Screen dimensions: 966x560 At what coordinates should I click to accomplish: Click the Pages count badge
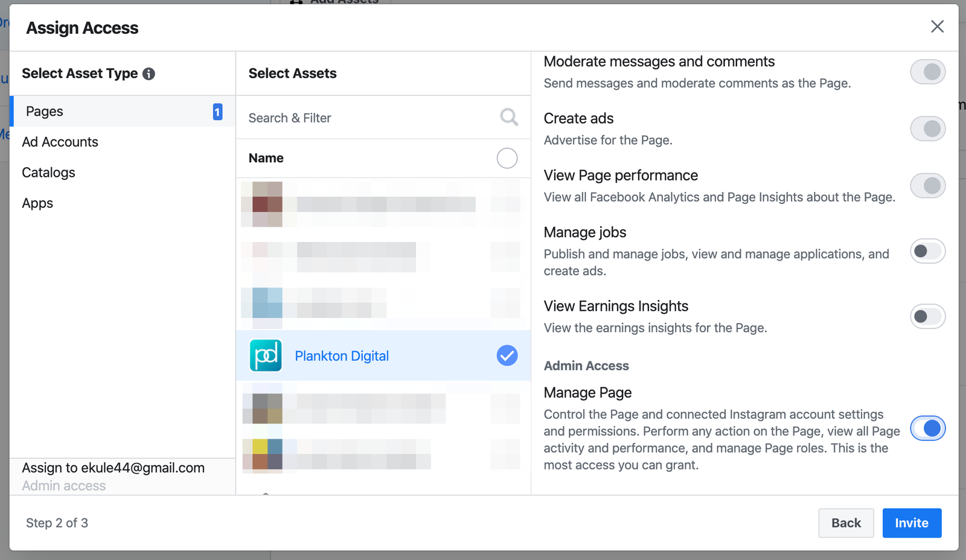click(217, 112)
